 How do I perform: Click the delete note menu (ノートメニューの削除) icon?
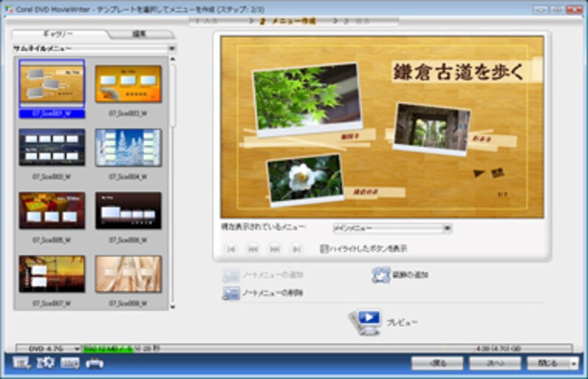pyautogui.click(x=231, y=293)
